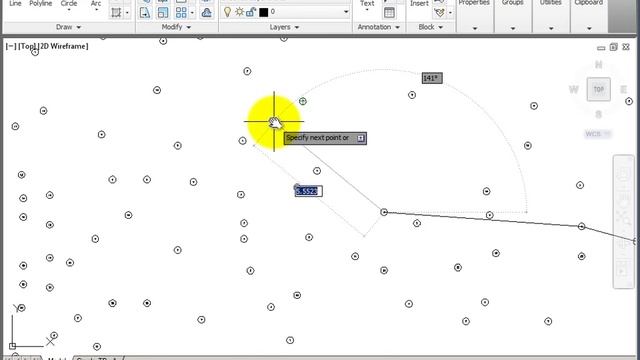Viewport: 640px width, 360px height.
Task: Toggle the layer lock padlock icon
Action: (x=251, y=12)
